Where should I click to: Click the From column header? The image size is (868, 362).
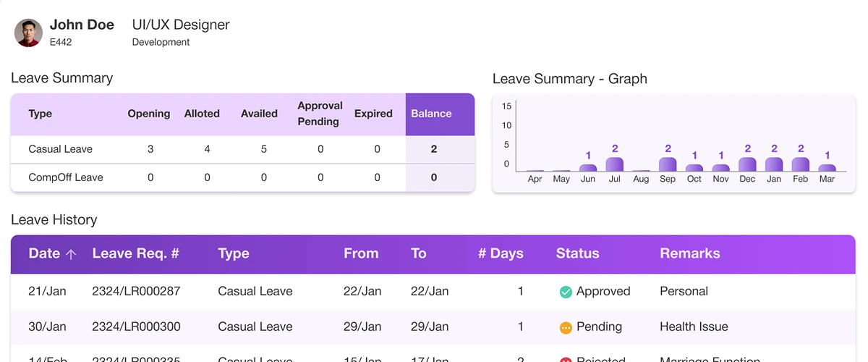click(x=361, y=253)
